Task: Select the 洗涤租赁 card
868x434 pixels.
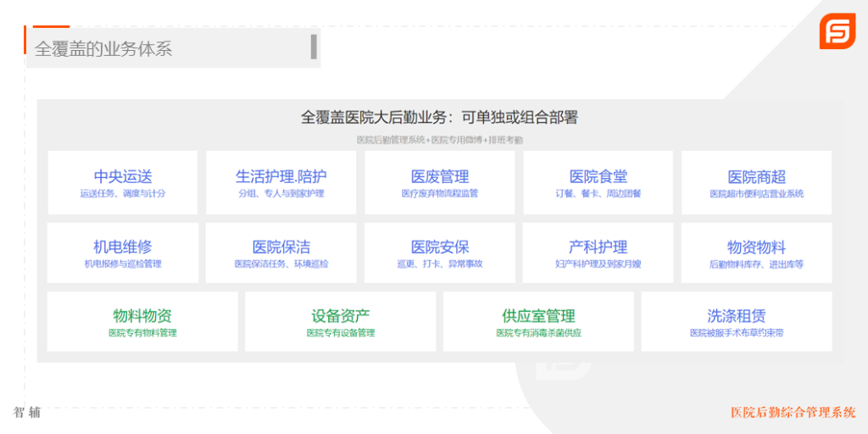Action: point(737,321)
